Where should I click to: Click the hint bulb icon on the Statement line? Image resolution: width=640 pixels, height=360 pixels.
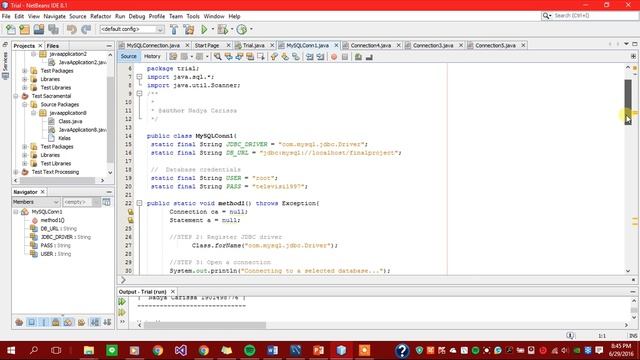[x=130, y=220]
